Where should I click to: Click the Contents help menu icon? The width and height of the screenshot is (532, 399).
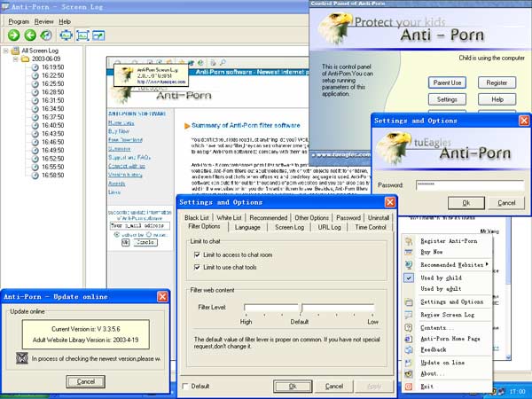click(x=409, y=328)
